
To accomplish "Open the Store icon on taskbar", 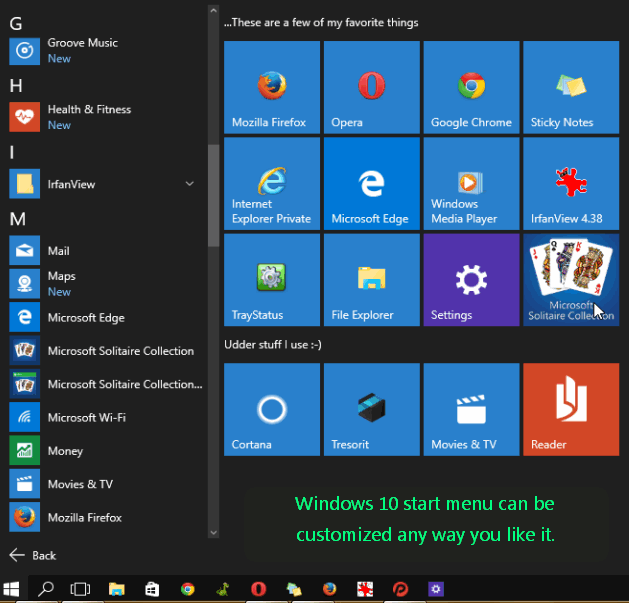I will click(x=152, y=589).
